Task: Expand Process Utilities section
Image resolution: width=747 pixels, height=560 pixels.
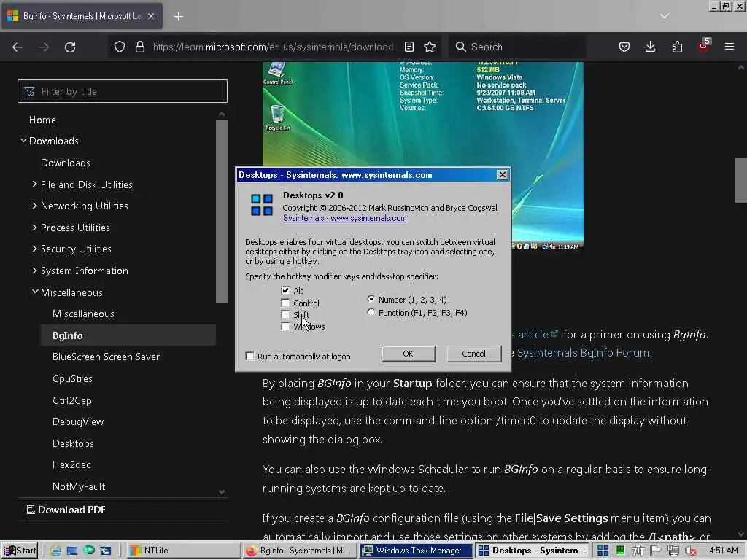Action: pos(34,227)
